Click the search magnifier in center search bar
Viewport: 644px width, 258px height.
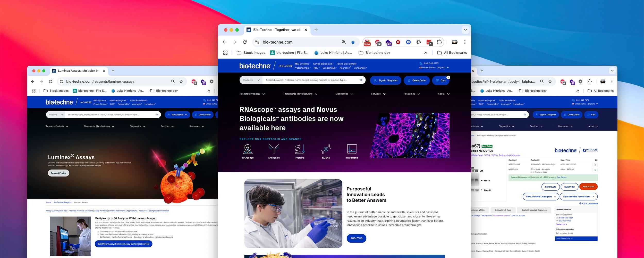pyautogui.click(x=361, y=80)
